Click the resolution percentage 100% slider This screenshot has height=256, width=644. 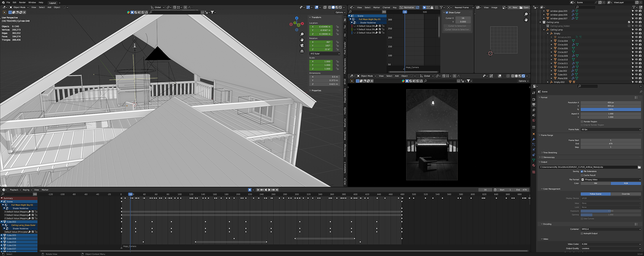coord(610,109)
